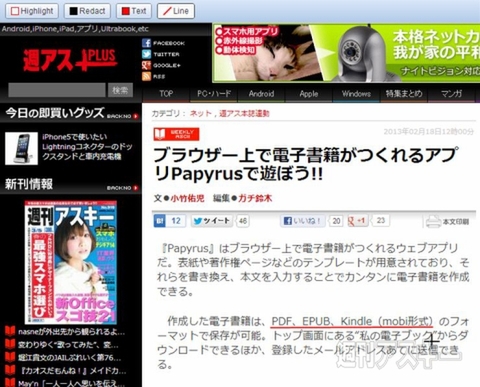Select the Text annotation tool
The width and height of the screenshot is (480, 387).
point(134,11)
